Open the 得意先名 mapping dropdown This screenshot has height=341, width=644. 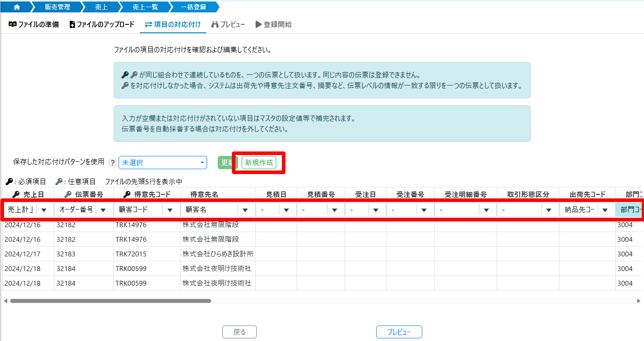(x=244, y=210)
